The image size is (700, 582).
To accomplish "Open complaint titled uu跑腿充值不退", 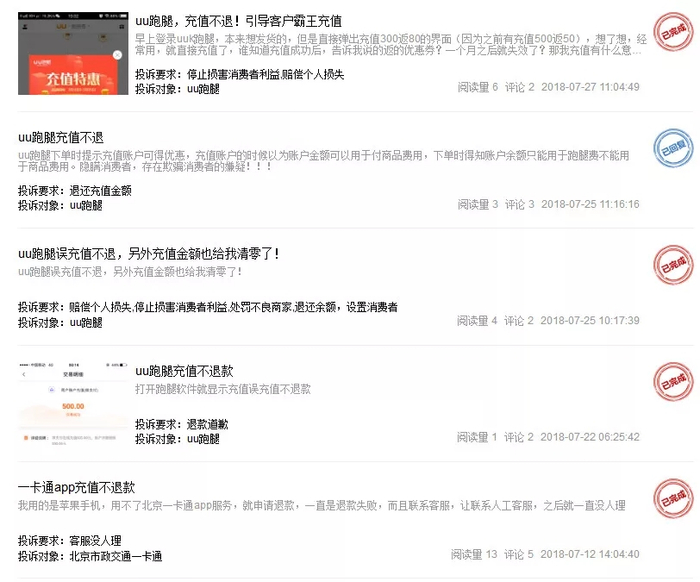I will pos(61,137).
